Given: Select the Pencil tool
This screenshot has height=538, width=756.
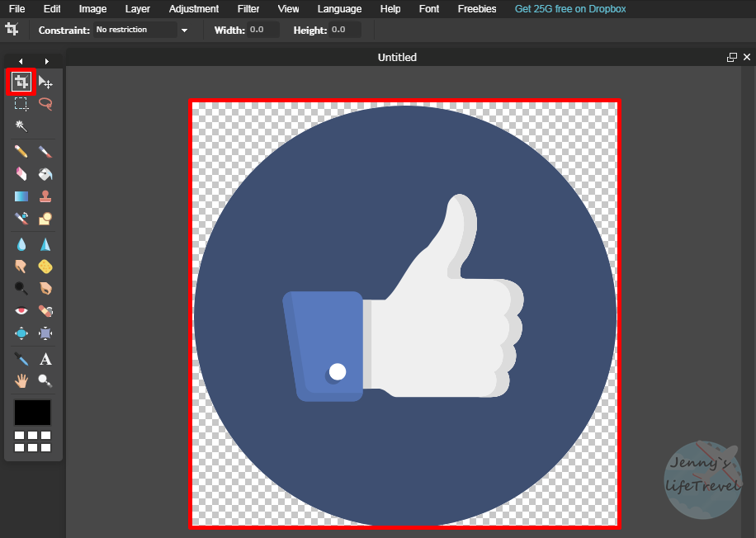Looking at the screenshot, I should (21, 152).
